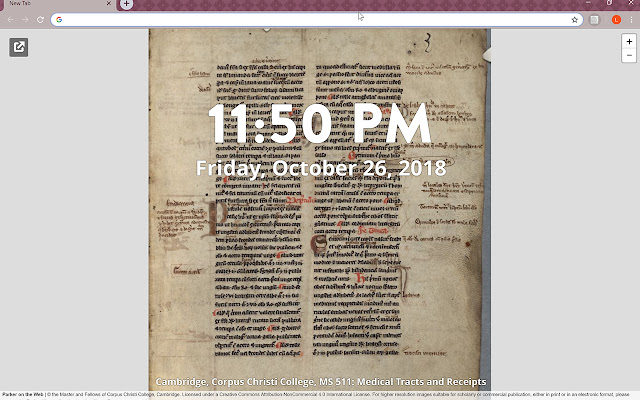Image resolution: width=640 pixels, height=400 pixels.
Task: Click the 11:50 PM clock text
Action: (320, 124)
